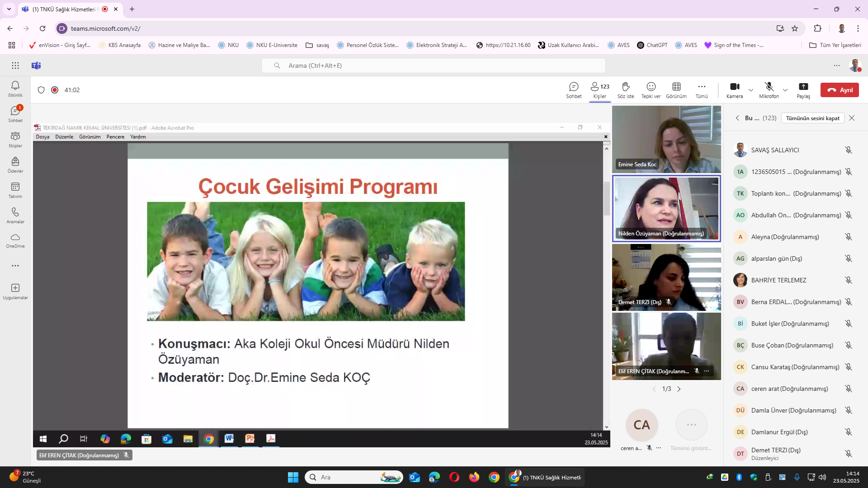Click the shield privacy icon
868x488 pixels.
pyautogui.click(x=41, y=90)
